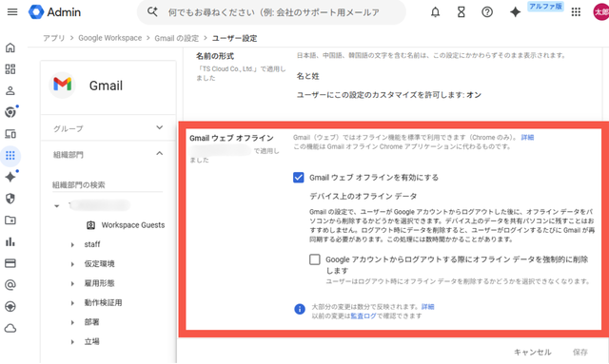The height and width of the screenshot is (364, 609).
Task: Open the Apps grid icon in the sidebar
Action: tap(10, 156)
